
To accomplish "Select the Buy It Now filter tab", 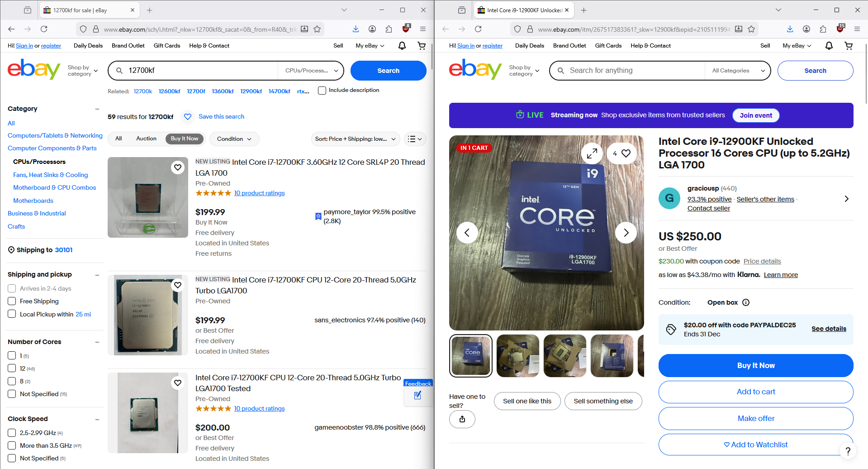I will point(185,139).
